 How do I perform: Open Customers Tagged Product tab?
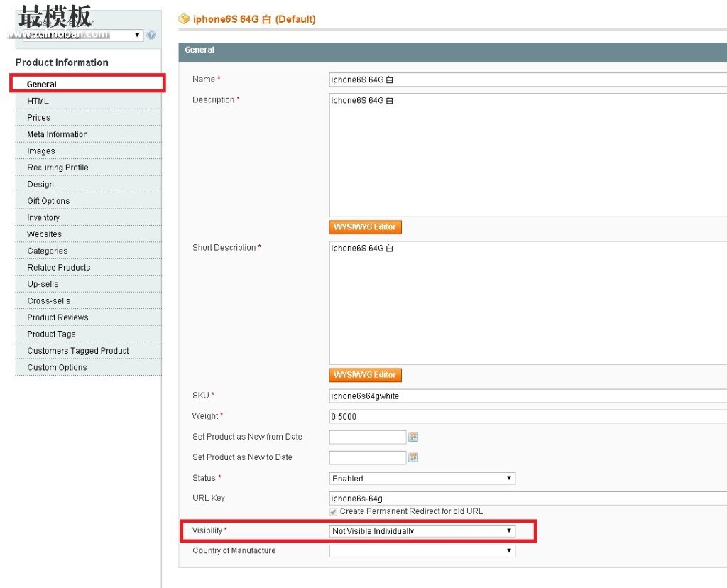tap(88, 352)
